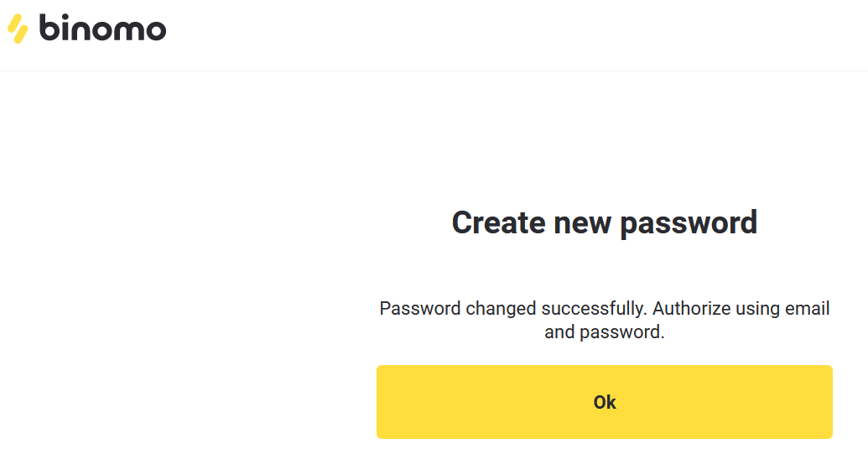Screen dimensions: 868x470
Task: Click the "Ok" label text
Action: coord(604,402)
